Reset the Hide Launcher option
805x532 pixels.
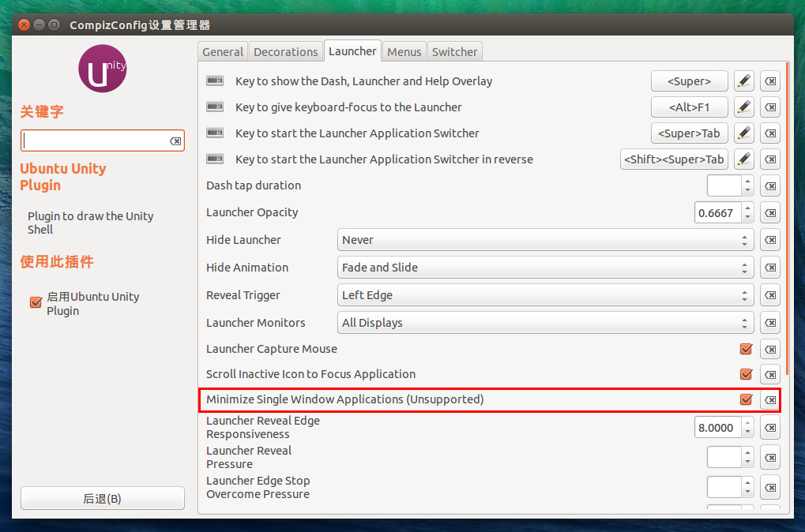[770, 240]
